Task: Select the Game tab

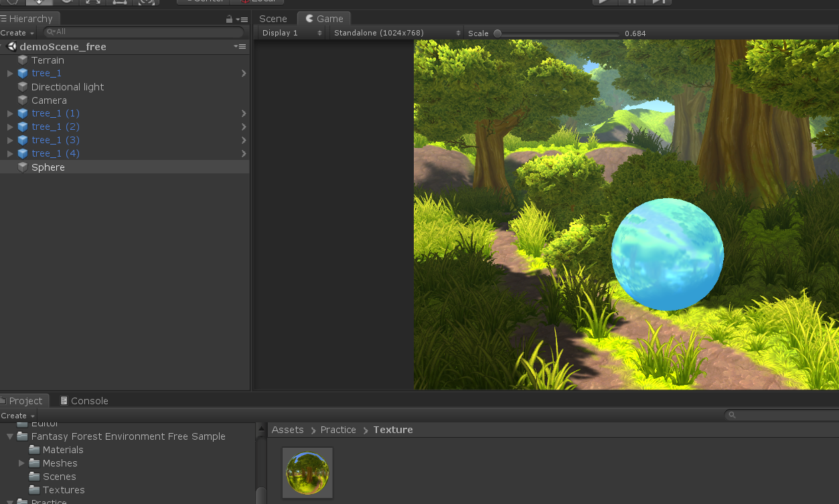Action: [x=324, y=19]
